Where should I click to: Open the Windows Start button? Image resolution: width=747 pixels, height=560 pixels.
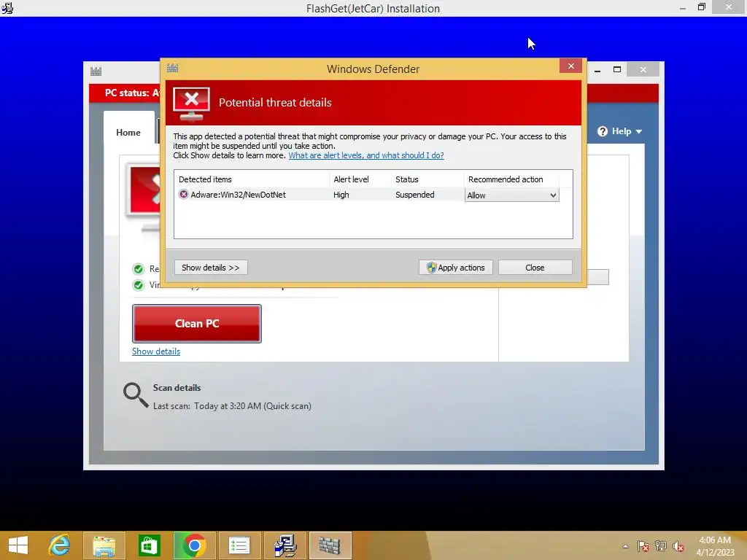click(18, 545)
